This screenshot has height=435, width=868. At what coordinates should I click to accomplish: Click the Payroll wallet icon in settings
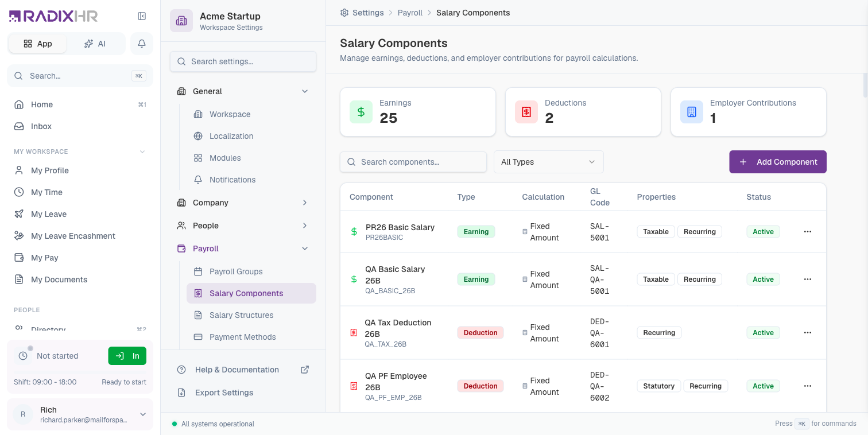click(181, 248)
